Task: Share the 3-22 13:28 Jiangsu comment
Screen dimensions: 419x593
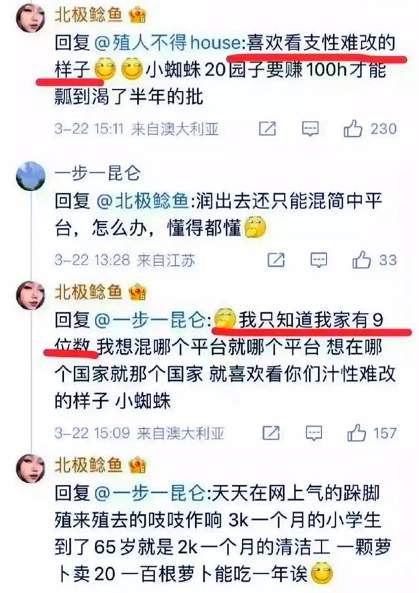Action: (x=276, y=260)
